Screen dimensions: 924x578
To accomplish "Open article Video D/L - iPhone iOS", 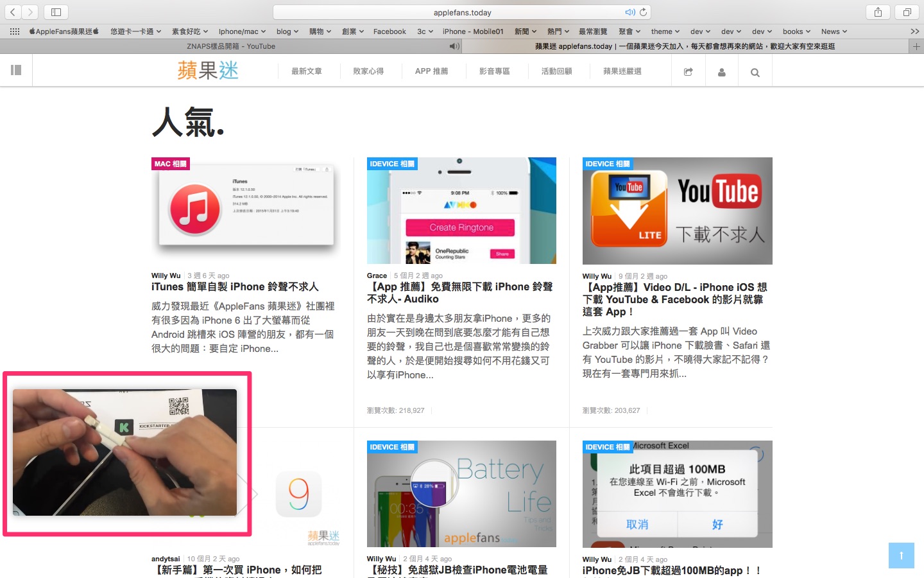I will pos(675,299).
